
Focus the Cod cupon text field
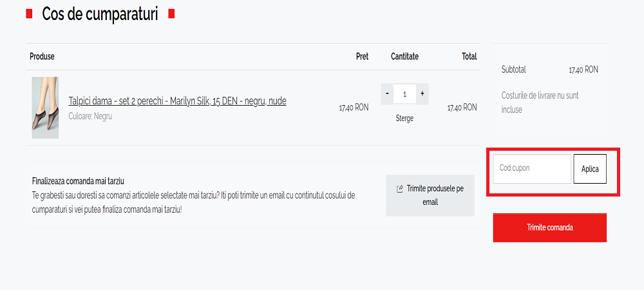point(532,168)
